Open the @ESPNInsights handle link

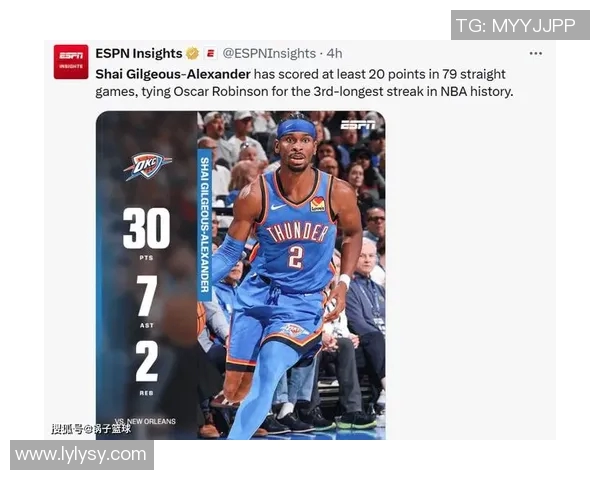[x=269, y=53]
